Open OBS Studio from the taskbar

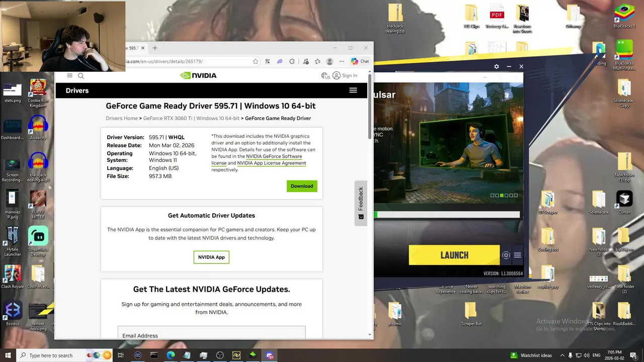click(220, 355)
